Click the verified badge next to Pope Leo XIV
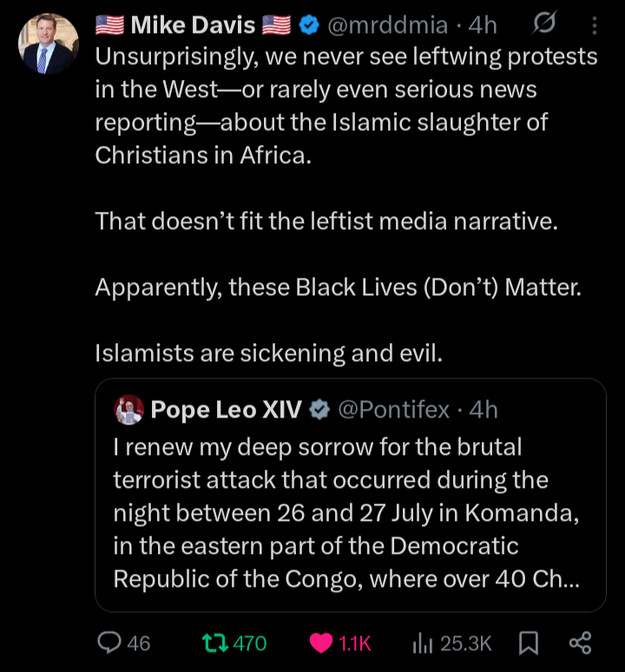The height and width of the screenshot is (672, 625). [x=319, y=409]
